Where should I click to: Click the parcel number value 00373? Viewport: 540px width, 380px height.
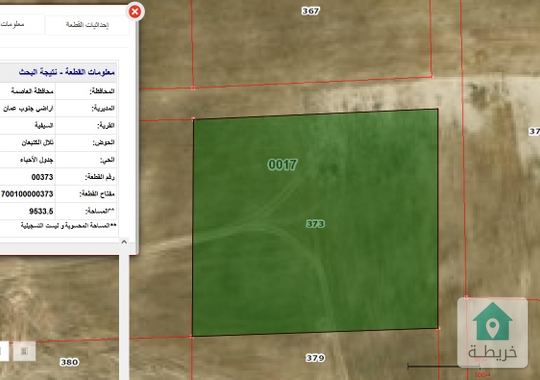coord(42,177)
